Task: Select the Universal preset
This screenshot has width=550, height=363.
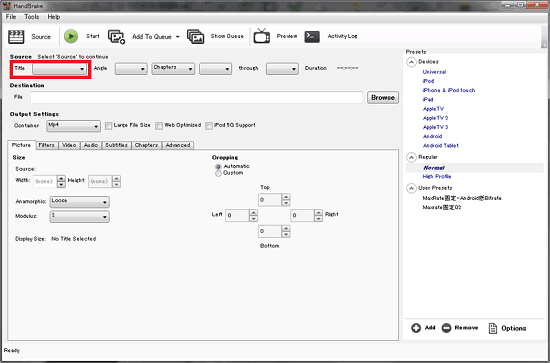Action: point(434,72)
